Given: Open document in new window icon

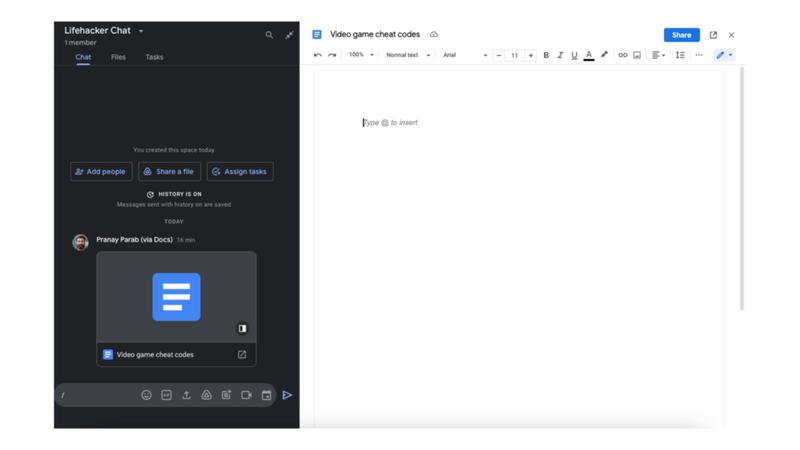Looking at the screenshot, I should coord(713,35).
